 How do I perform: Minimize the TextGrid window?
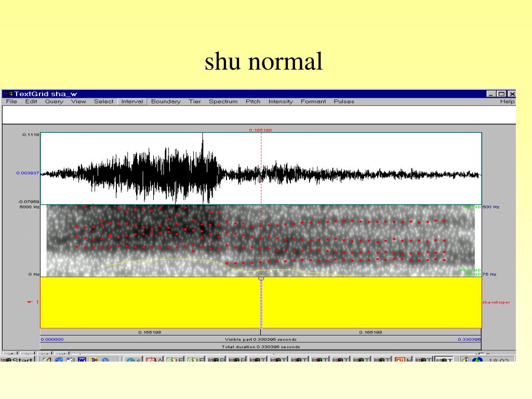[491, 94]
